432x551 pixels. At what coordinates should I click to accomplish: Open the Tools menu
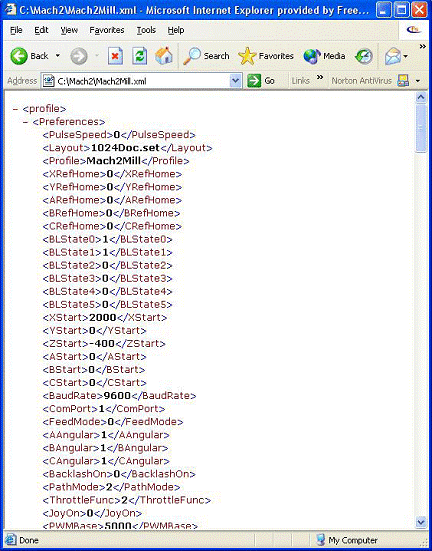[x=146, y=30]
